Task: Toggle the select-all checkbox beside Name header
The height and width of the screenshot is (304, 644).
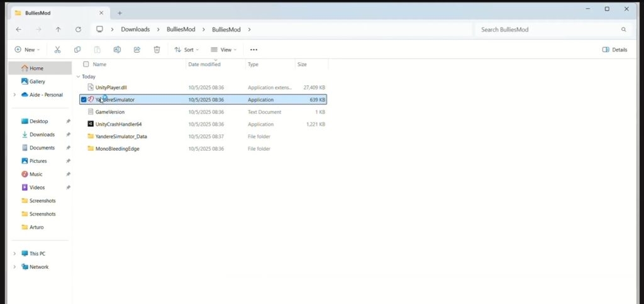Action: click(86, 64)
